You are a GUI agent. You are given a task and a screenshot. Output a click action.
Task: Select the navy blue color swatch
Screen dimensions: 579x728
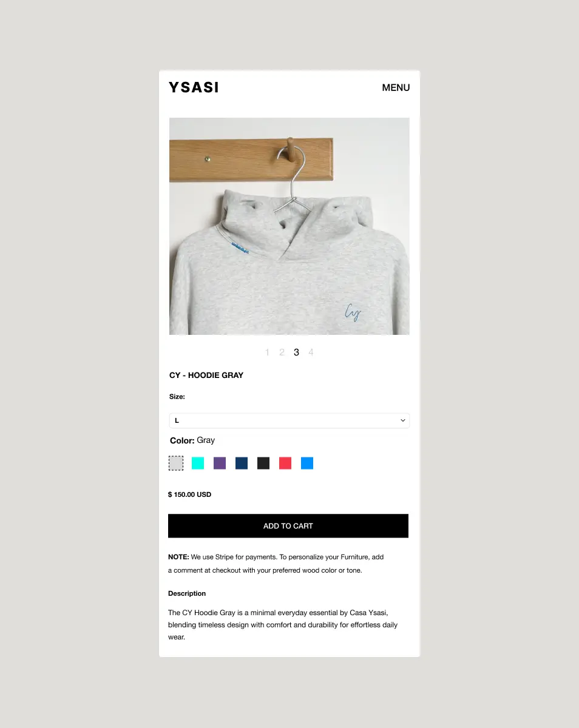tap(242, 463)
